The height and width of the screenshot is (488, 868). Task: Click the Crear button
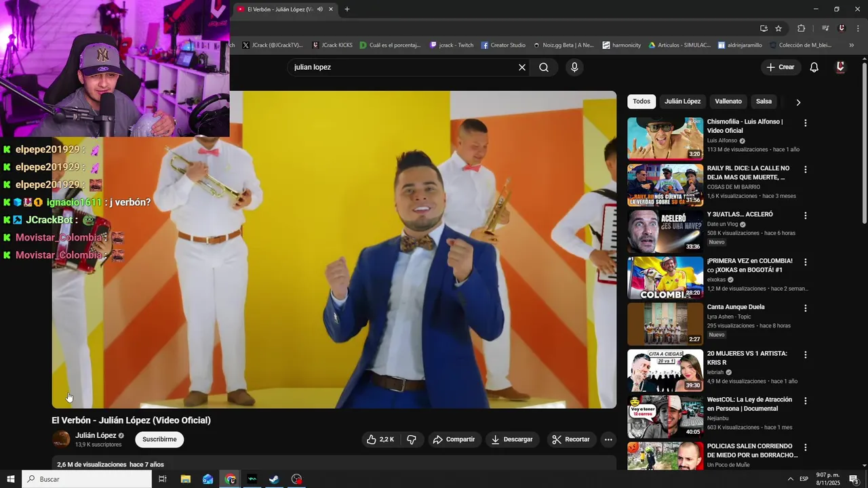click(780, 67)
